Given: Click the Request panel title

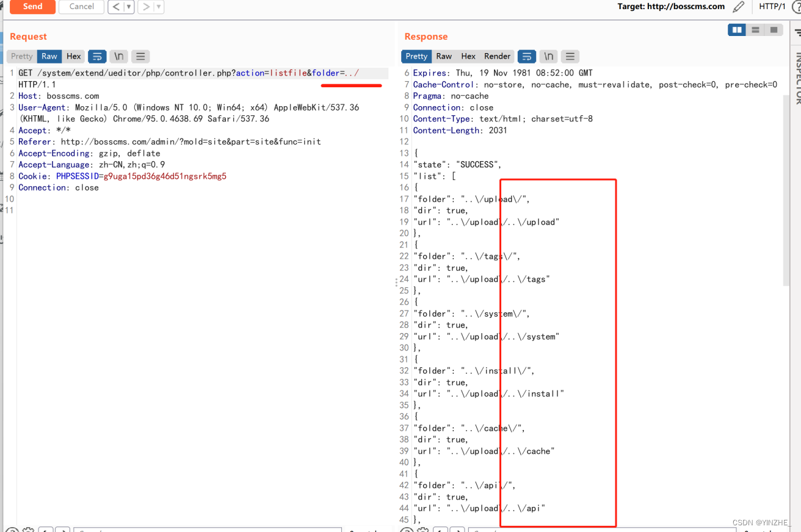Looking at the screenshot, I should (x=28, y=37).
